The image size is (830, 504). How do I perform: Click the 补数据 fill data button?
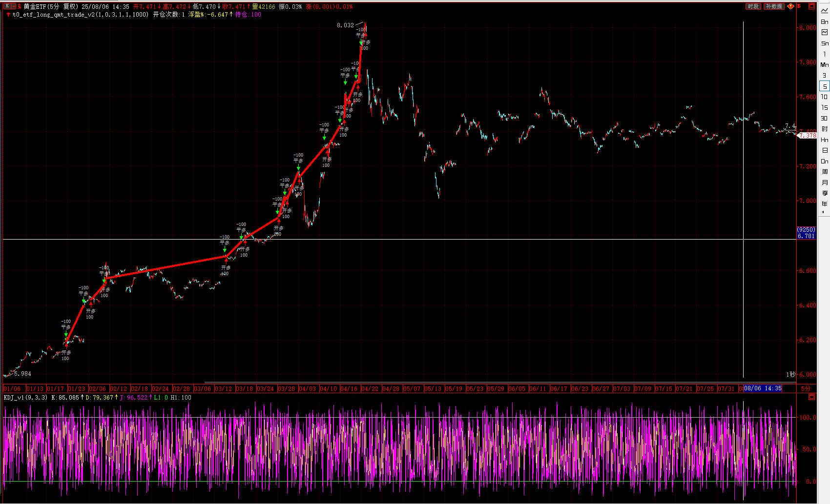(x=774, y=6)
